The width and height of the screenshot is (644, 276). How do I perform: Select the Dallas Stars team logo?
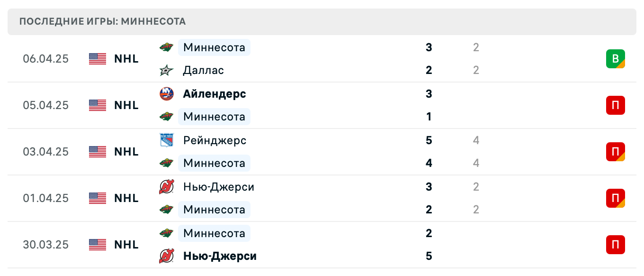coord(167,70)
